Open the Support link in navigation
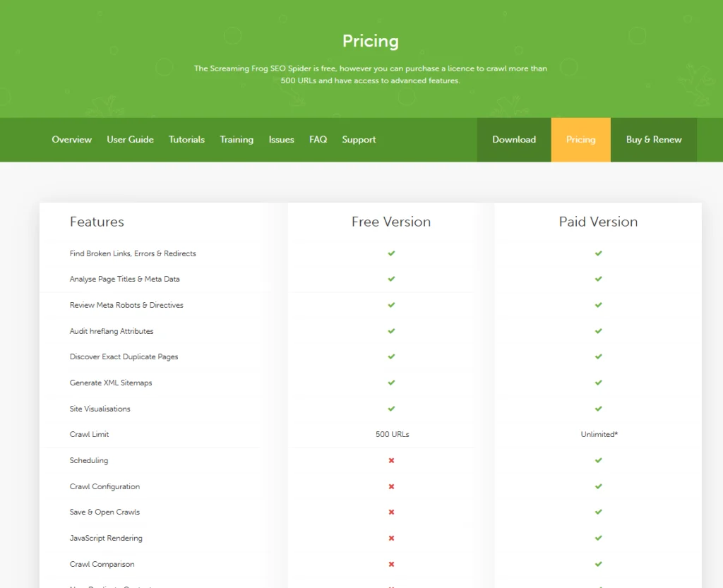Viewport: 723px width, 588px height. pyautogui.click(x=359, y=140)
